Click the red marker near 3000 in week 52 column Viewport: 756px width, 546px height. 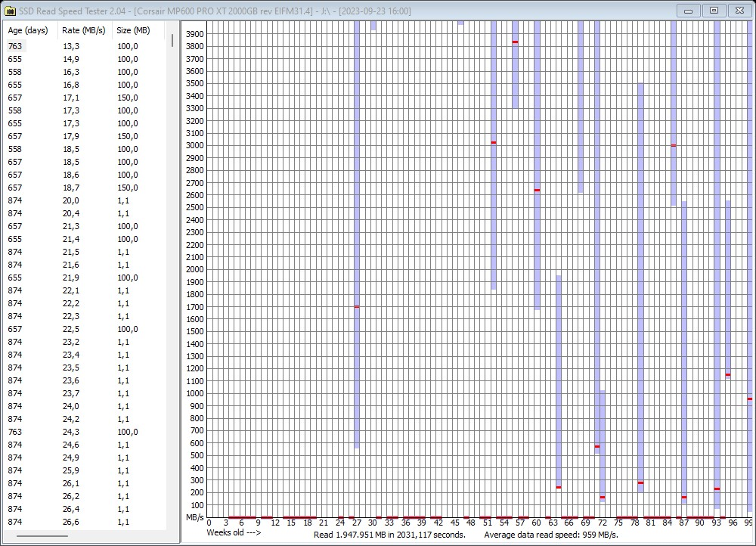tap(494, 143)
